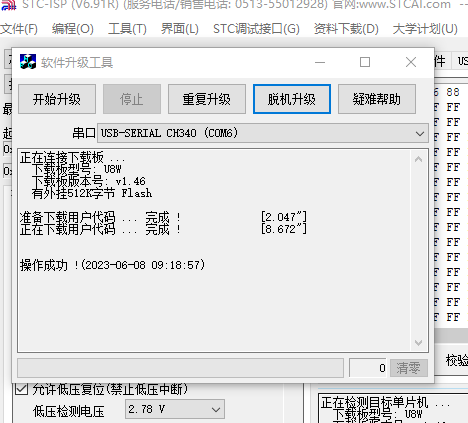Click the 开始升级 button

click(x=57, y=99)
